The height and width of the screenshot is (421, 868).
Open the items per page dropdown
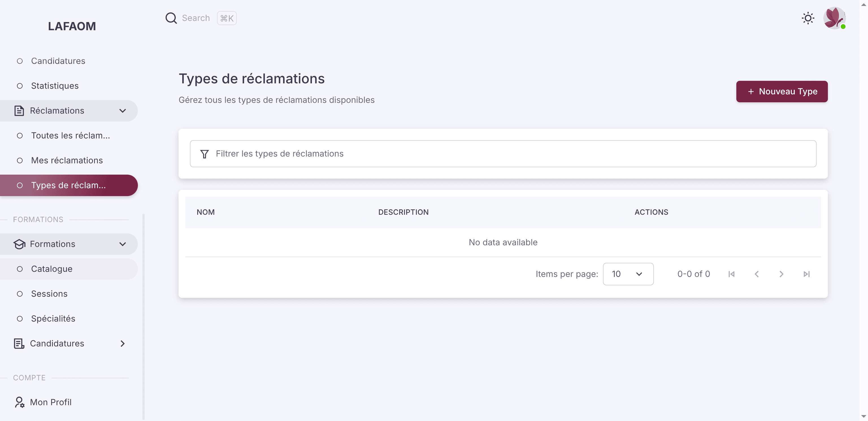point(628,274)
